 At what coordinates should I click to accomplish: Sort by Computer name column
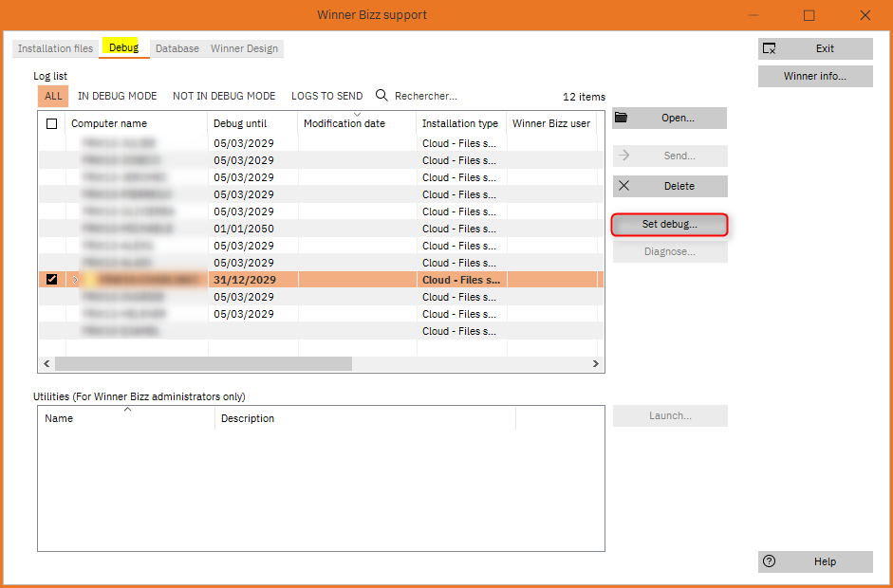tap(137, 123)
